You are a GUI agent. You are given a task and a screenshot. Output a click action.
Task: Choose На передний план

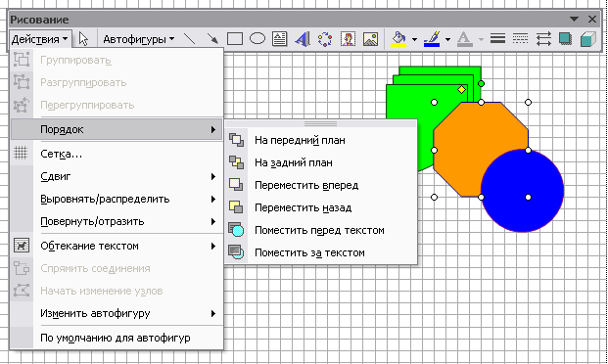[321, 140]
